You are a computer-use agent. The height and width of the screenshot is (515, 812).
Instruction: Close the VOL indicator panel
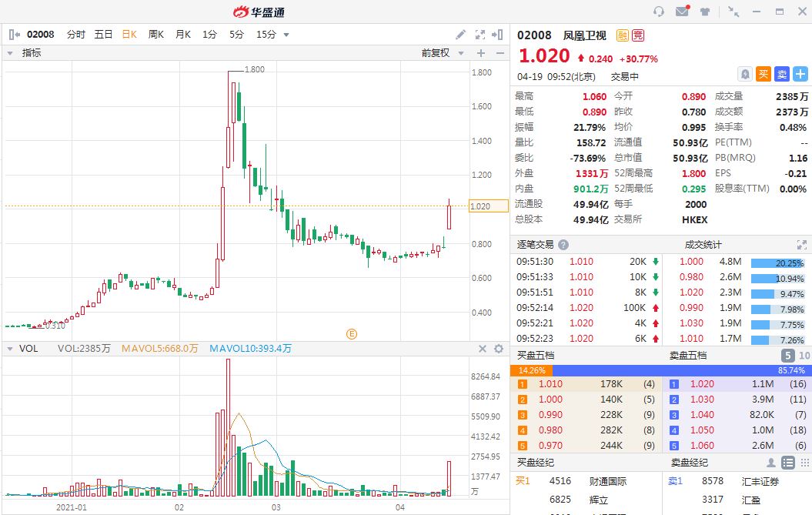click(483, 349)
